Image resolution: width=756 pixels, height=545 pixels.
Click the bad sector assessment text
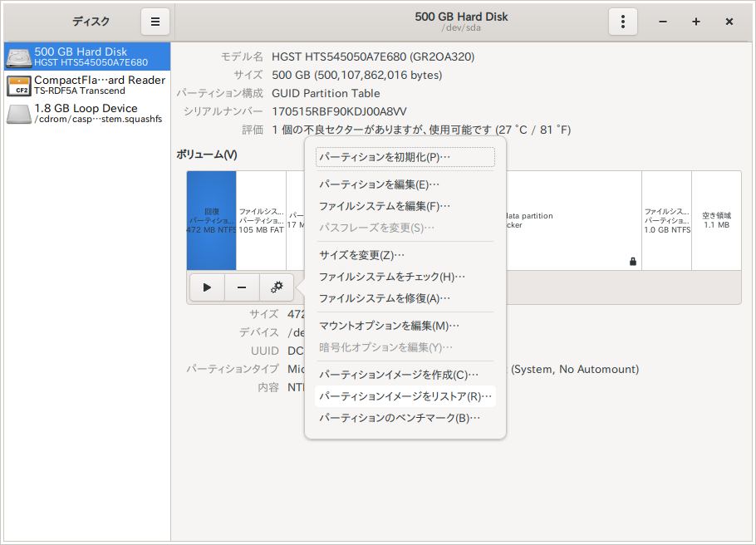coord(421,130)
